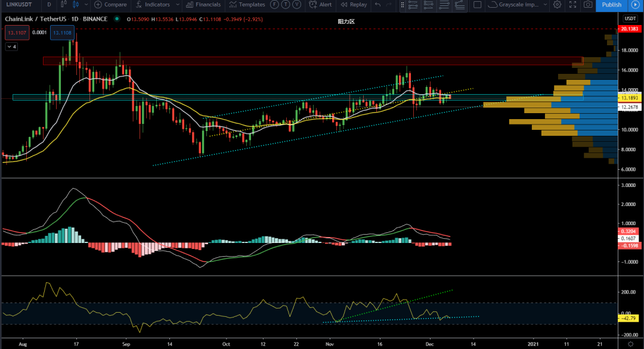Open the Indicators menu
644x349 pixels.
153,5
